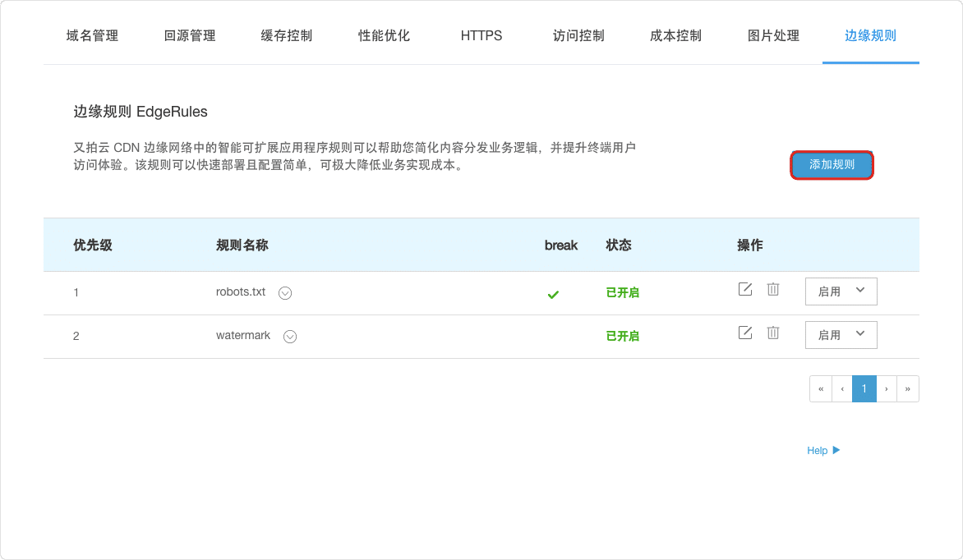The height and width of the screenshot is (560, 963).
Task: Go to previous page with ‹ button
Action: pyautogui.click(x=842, y=388)
